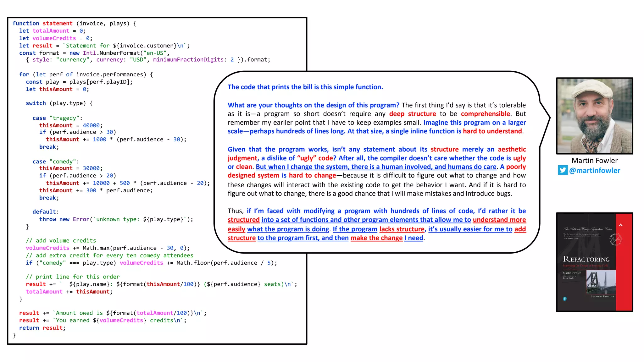The image size is (644, 362).
Task: Click the Twitter bird icon
Action: point(563,170)
